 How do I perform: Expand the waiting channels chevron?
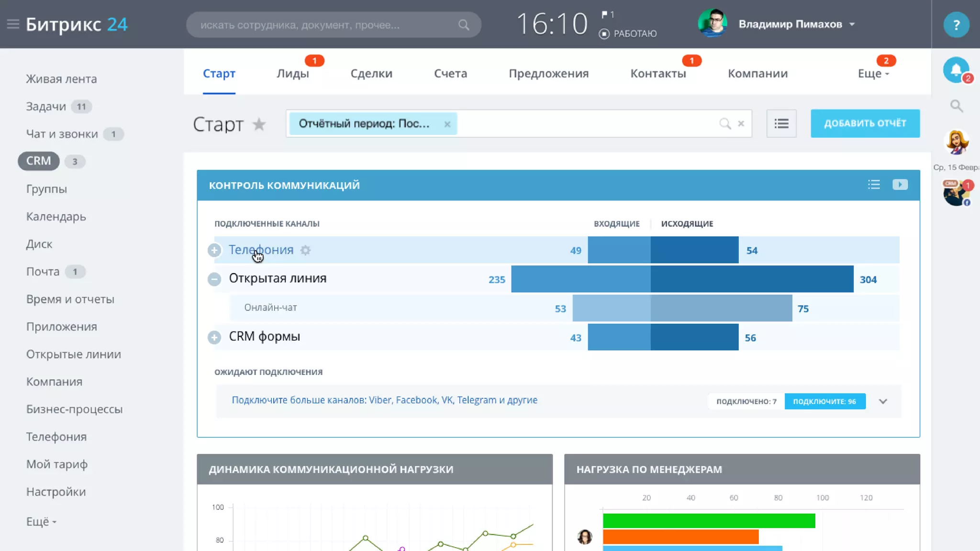pos(883,401)
